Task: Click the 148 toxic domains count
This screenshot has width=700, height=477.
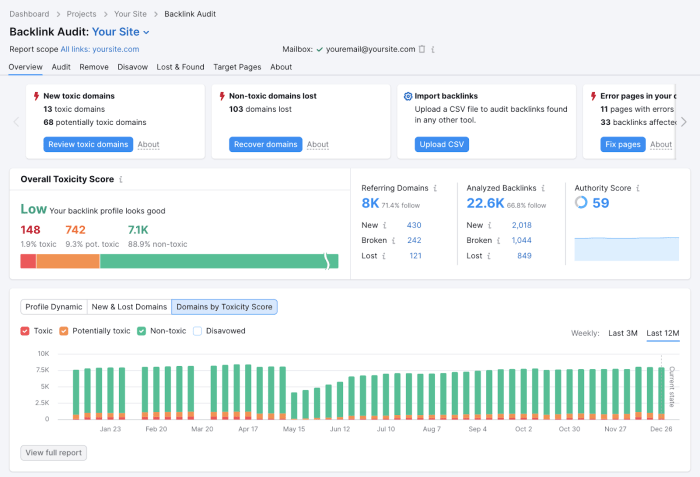Action: 30,230
